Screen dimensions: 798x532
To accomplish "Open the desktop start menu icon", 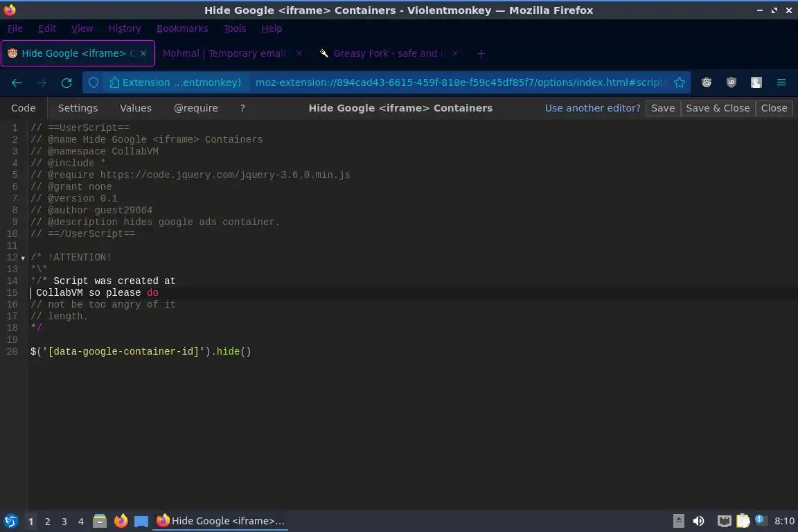I will tap(10, 521).
